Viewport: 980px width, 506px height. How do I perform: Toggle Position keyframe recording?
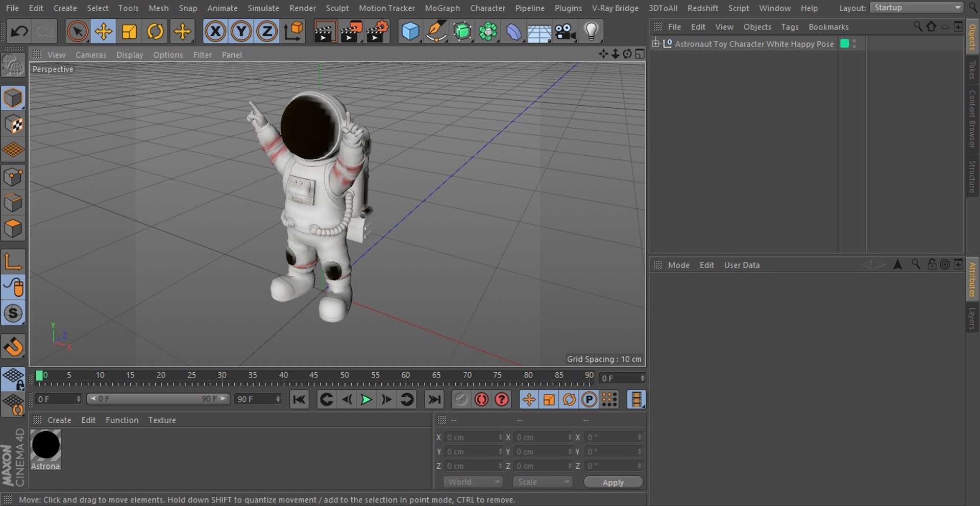tap(529, 399)
